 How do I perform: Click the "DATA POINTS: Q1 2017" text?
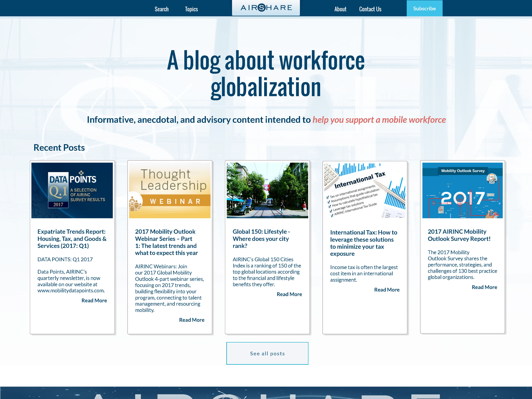pos(65,259)
